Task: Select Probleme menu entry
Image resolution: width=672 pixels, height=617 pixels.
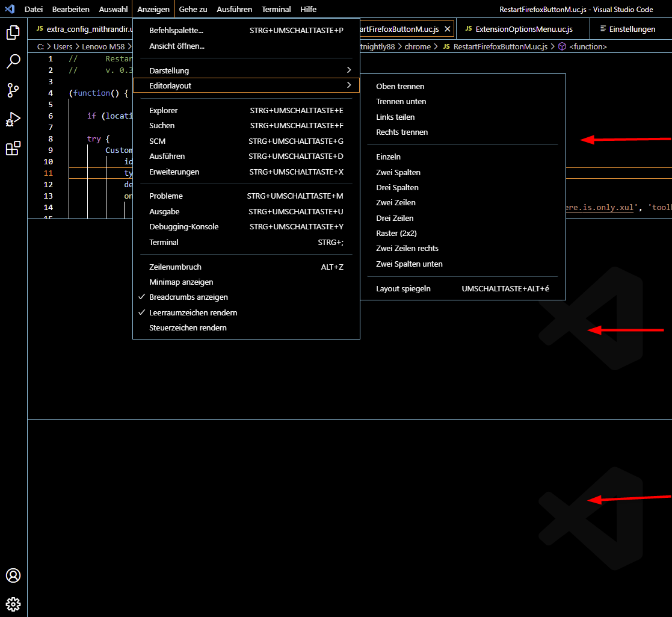Action: [x=247, y=196]
